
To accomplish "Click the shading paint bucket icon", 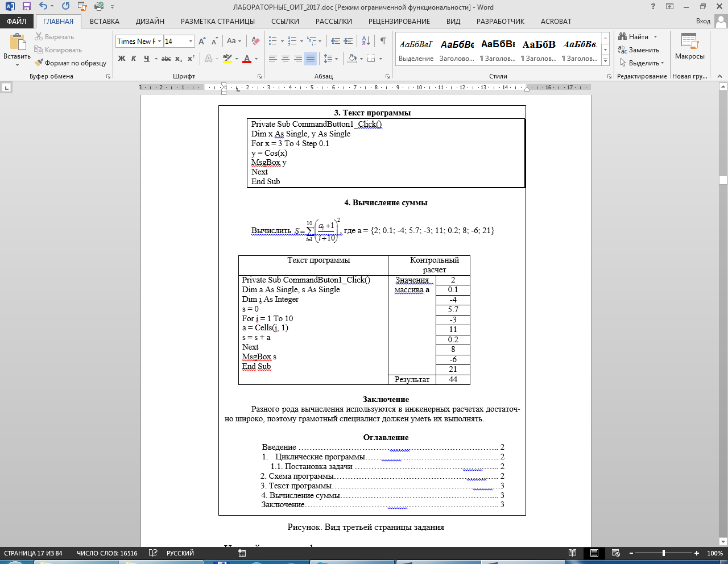I will tap(352, 59).
